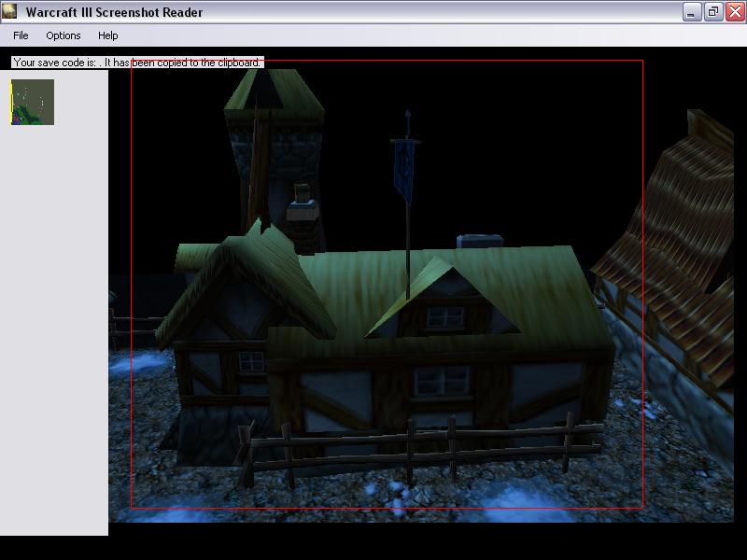The height and width of the screenshot is (560, 747).
Task: Open the Help menu
Action: [x=108, y=35]
